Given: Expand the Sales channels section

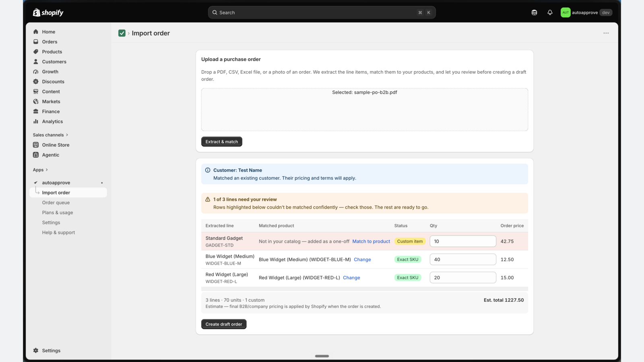Looking at the screenshot, I should coord(51,135).
